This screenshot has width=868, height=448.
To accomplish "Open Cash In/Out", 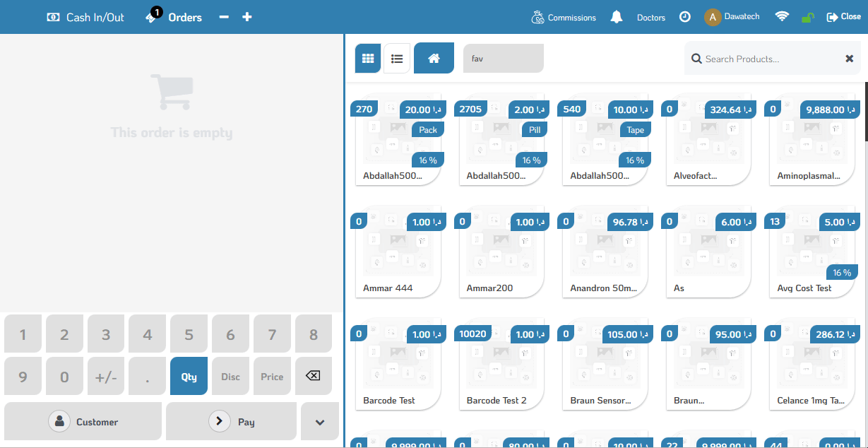I will pos(85,17).
